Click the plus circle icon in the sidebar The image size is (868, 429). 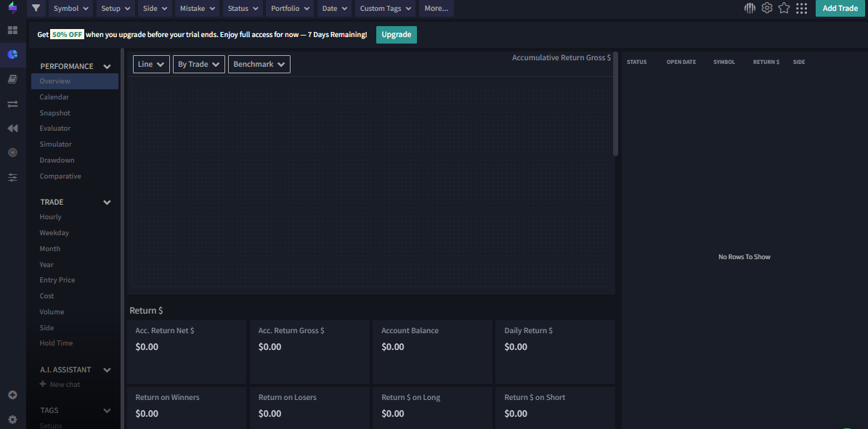pos(13,395)
